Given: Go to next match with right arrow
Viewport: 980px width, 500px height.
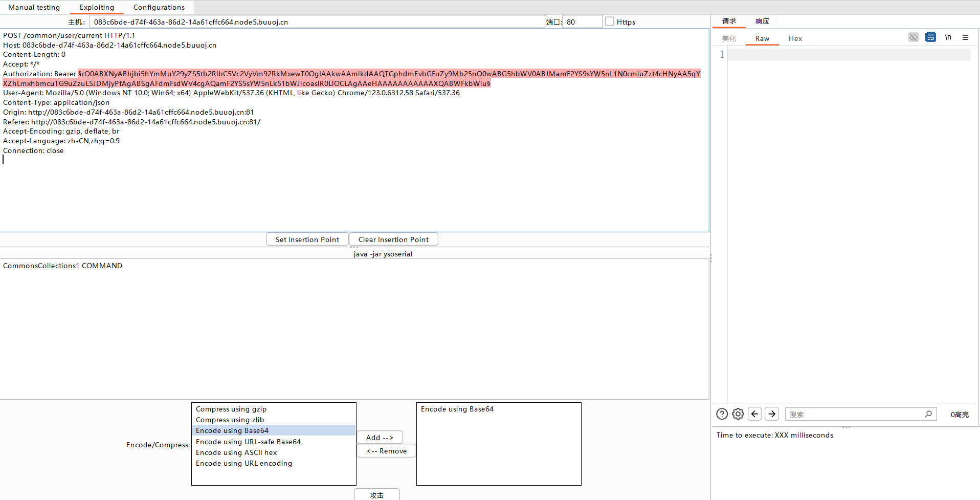Looking at the screenshot, I should (772, 414).
